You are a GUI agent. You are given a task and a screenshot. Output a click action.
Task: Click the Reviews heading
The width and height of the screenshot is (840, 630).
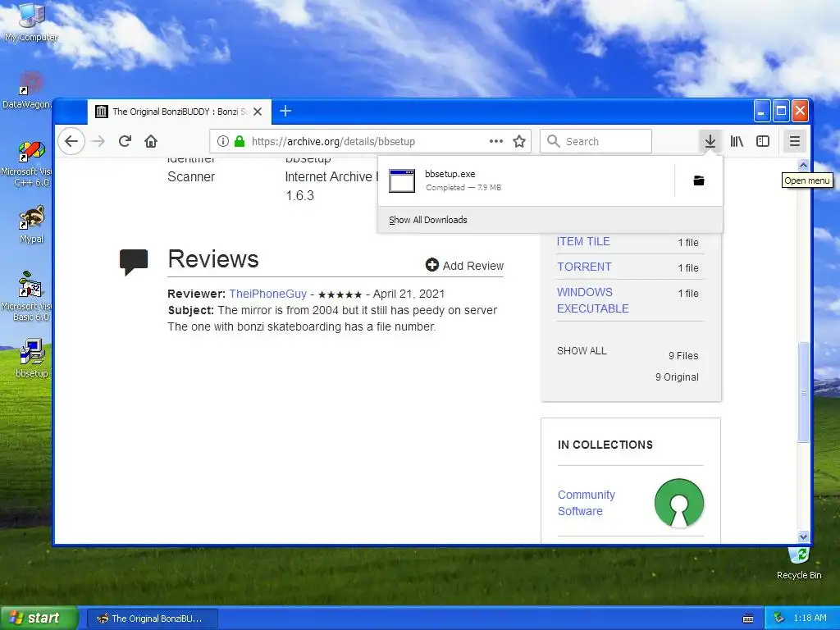[213, 259]
